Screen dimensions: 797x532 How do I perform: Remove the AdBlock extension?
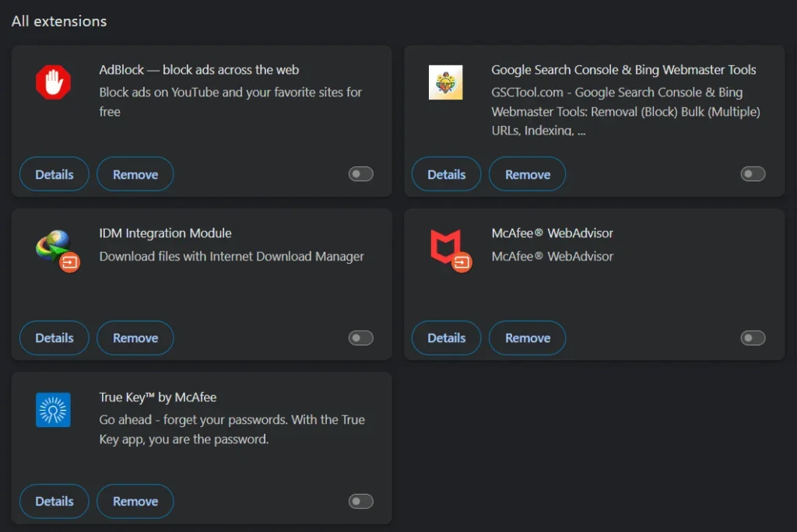pyautogui.click(x=135, y=174)
